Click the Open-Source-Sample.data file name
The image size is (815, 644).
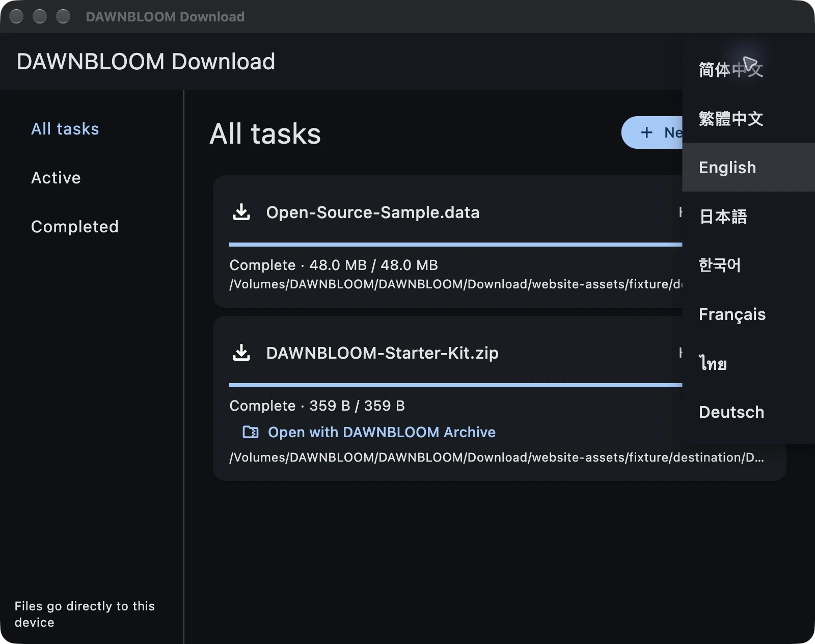tap(373, 212)
